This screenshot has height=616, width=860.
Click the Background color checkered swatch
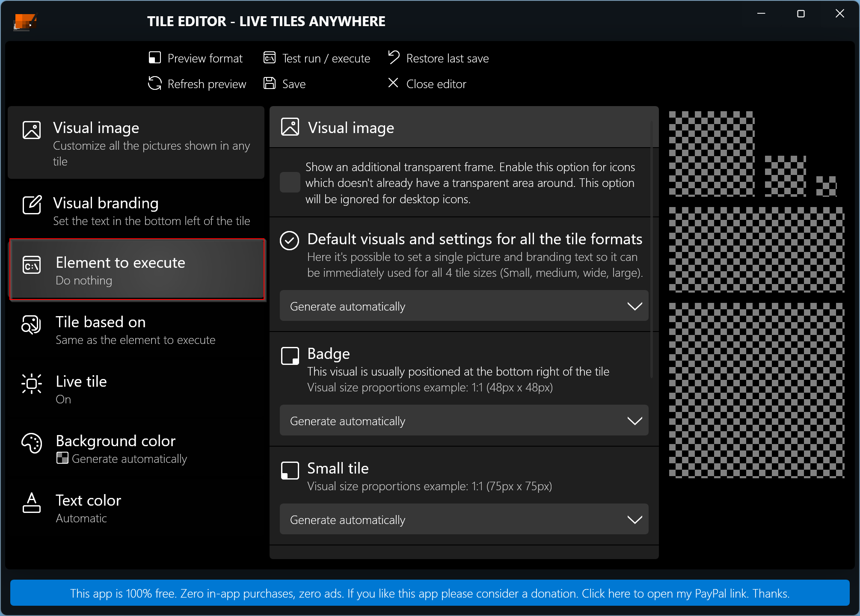coord(62,458)
